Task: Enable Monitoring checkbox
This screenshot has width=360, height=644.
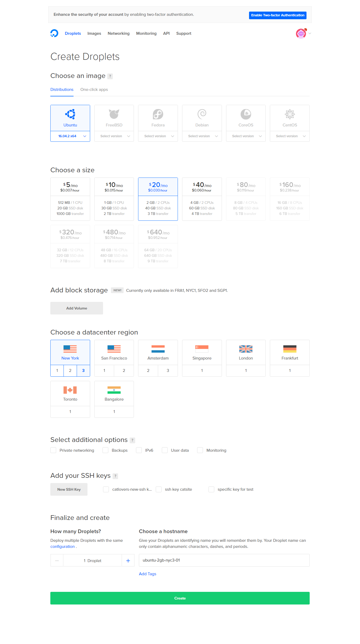Action: click(x=200, y=450)
